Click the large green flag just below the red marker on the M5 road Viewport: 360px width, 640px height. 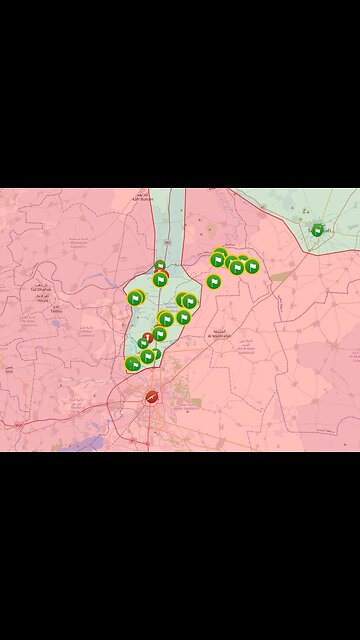coord(160,280)
